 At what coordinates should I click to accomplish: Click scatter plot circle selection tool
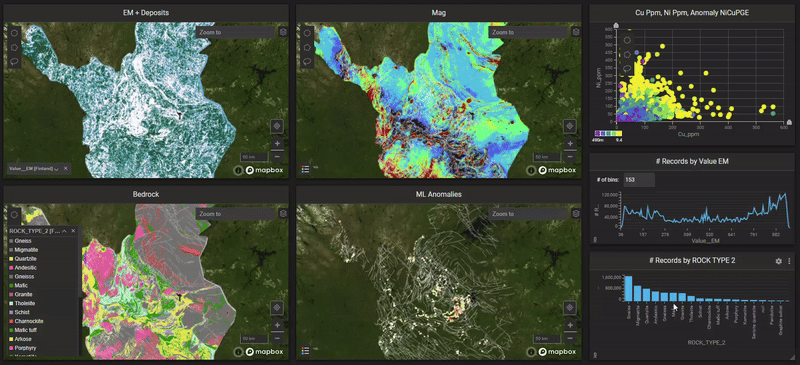click(628, 40)
